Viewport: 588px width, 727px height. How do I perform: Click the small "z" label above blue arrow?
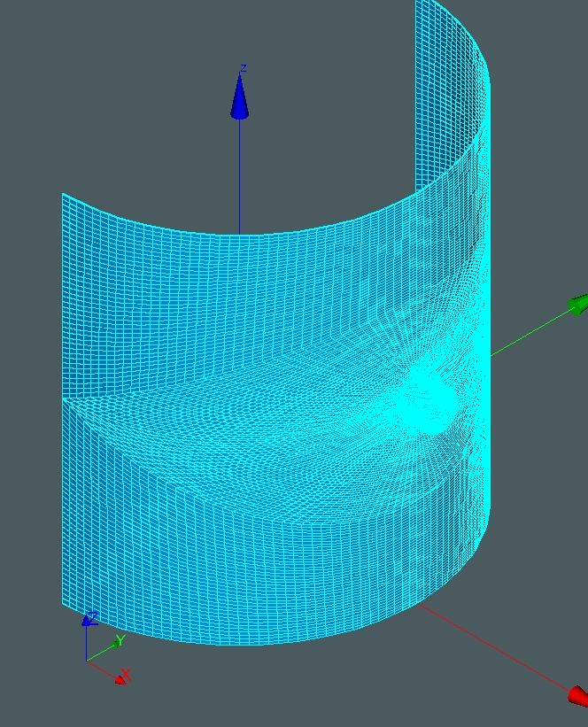243,68
